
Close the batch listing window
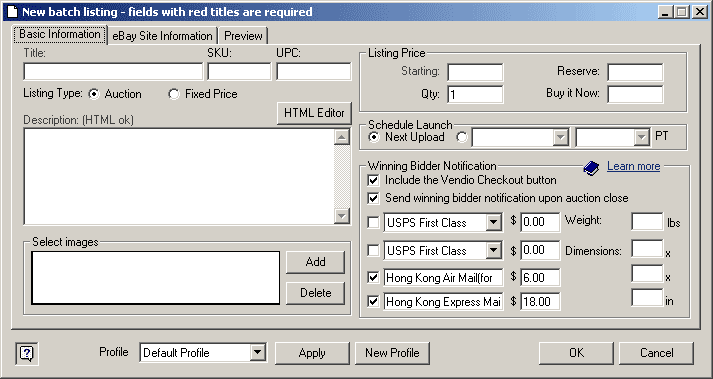tap(699, 12)
